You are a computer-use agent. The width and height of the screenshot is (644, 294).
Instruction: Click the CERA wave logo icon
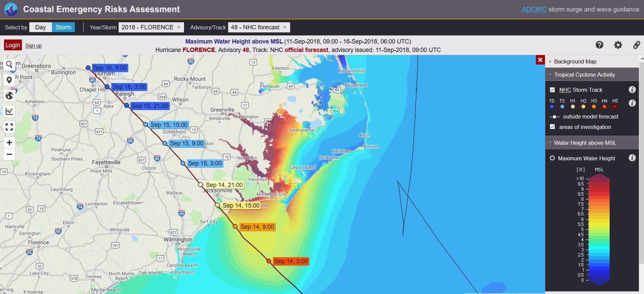[x=11, y=9]
